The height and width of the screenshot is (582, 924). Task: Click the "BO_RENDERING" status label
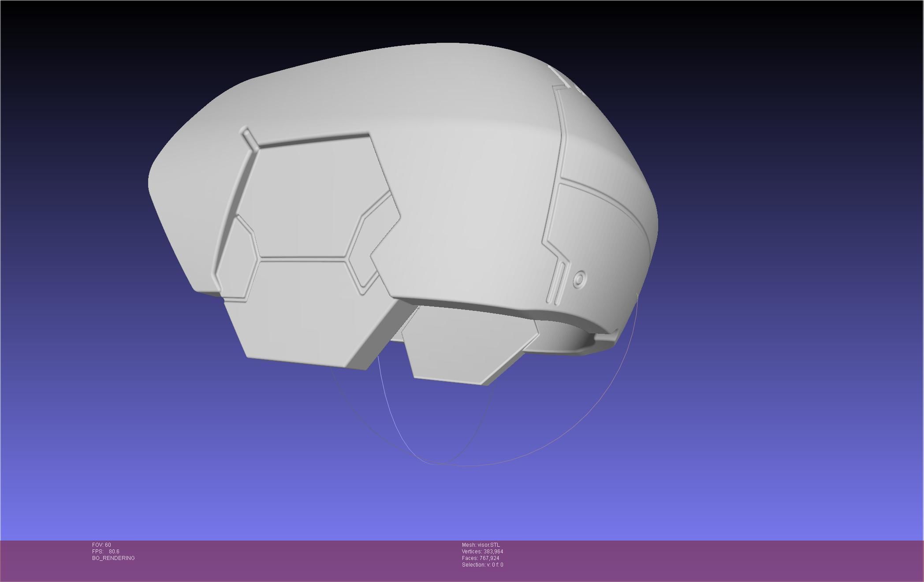click(113, 558)
